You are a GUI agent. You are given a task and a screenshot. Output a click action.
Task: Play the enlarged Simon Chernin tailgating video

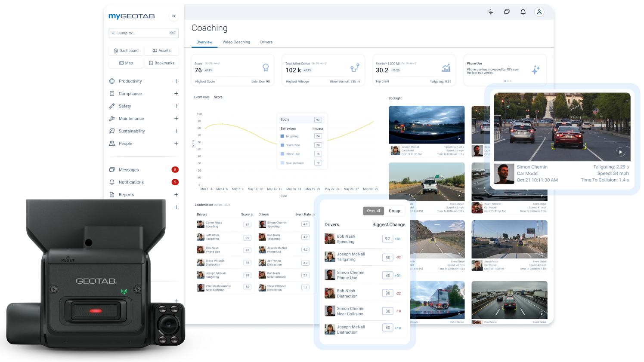(620, 152)
